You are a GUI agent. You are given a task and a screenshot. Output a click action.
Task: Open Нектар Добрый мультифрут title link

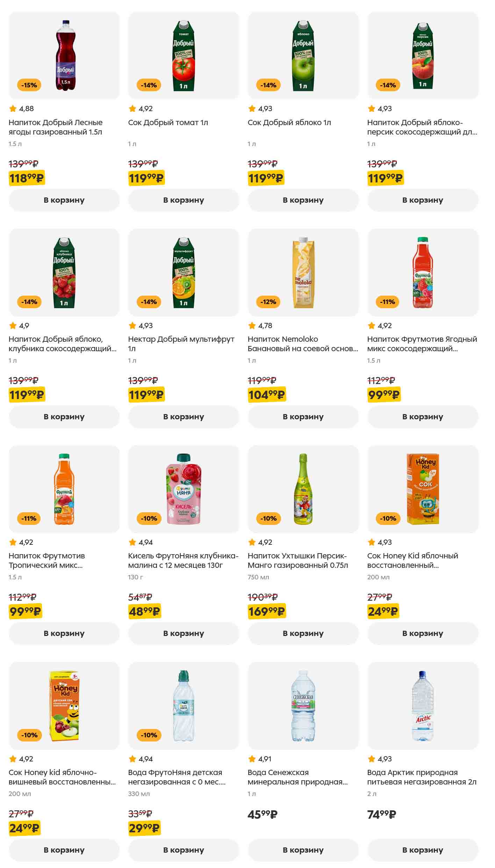[181, 344]
